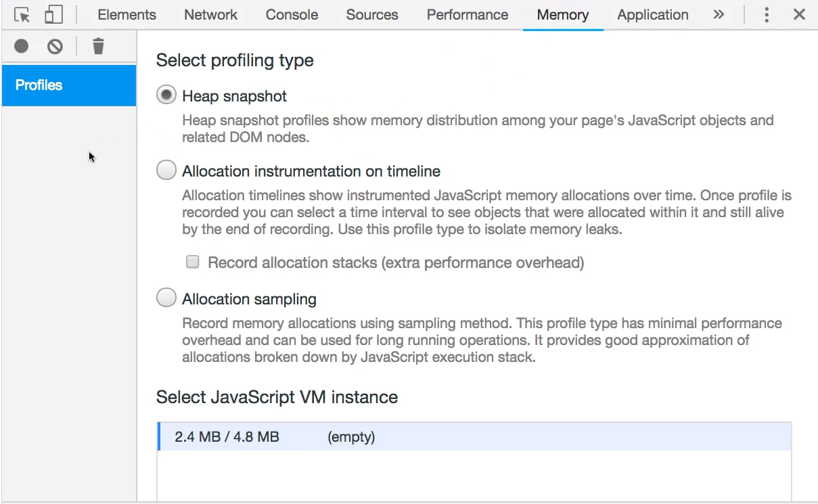Image resolution: width=818 pixels, height=504 pixels.
Task: Select the 2.4 MB / 4.8 MB VM instance
Action: [x=474, y=436]
